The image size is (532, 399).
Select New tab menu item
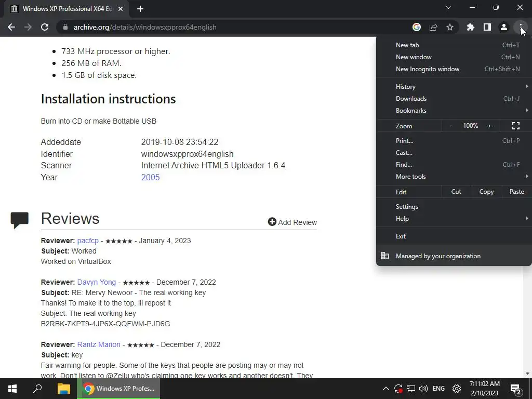(x=454, y=45)
